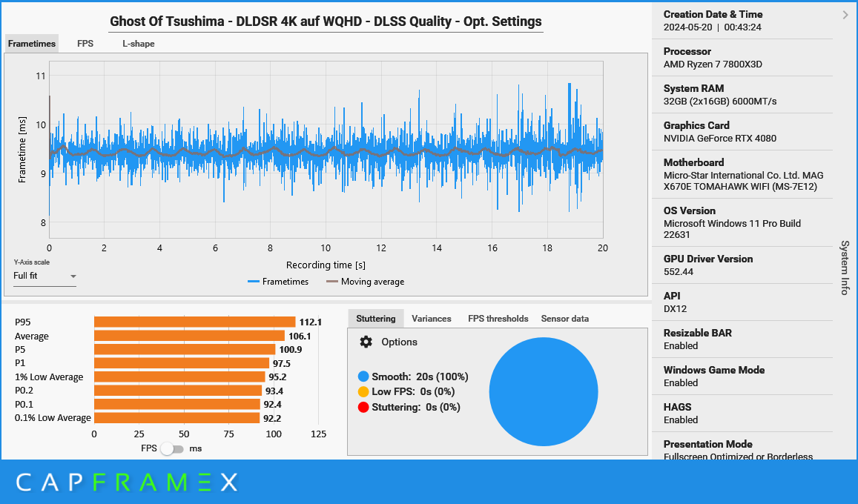Image resolution: width=858 pixels, height=504 pixels.
Task: Click the NVIDIA GeForce RTX 4080 text
Action: [720, 139]
